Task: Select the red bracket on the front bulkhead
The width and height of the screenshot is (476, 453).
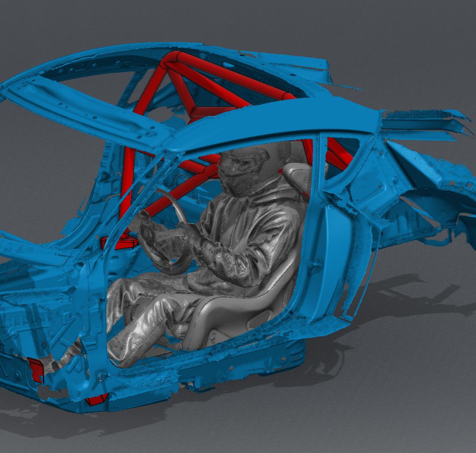Action: point(35,369)
